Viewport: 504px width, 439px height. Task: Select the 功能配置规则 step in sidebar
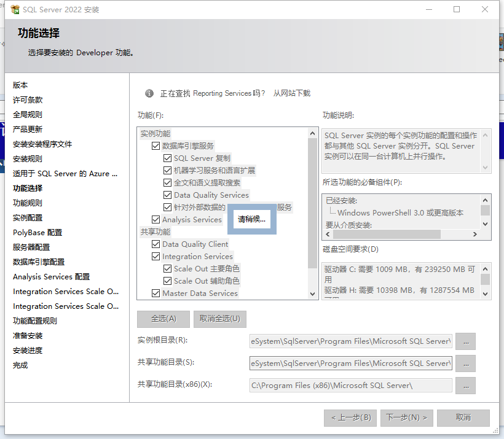click(35, 321)
